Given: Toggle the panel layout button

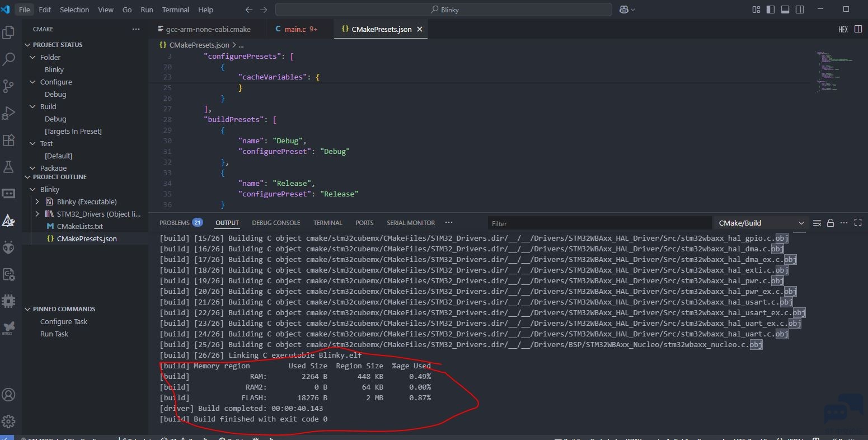Looking at the screenshot, I should [785, 10].
